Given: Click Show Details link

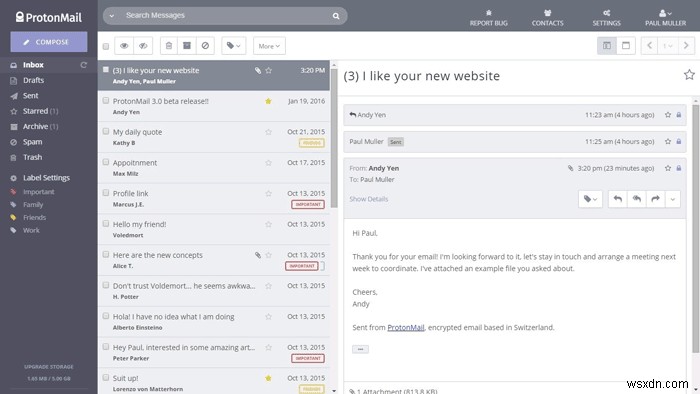Looking at the screenshot, I should (x=369, y=199).
